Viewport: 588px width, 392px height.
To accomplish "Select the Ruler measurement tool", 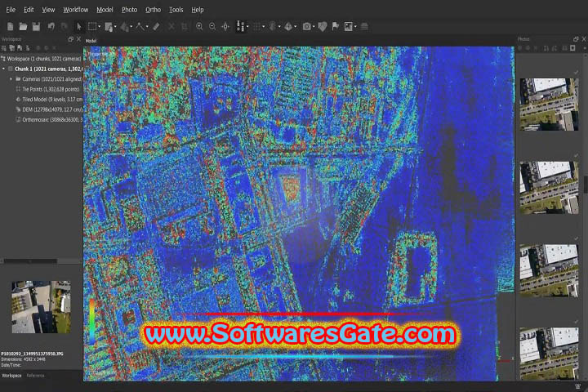I will pyautogui.click(x=140, y=26).
